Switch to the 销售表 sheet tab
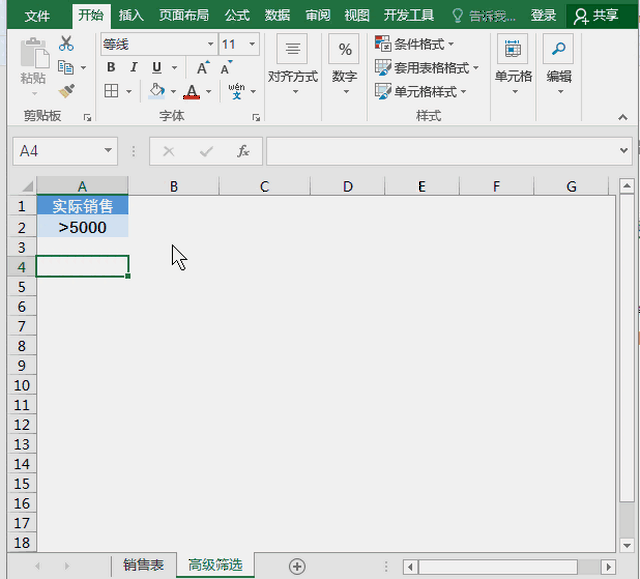This screenshot has height=579, width=640. 143,565
